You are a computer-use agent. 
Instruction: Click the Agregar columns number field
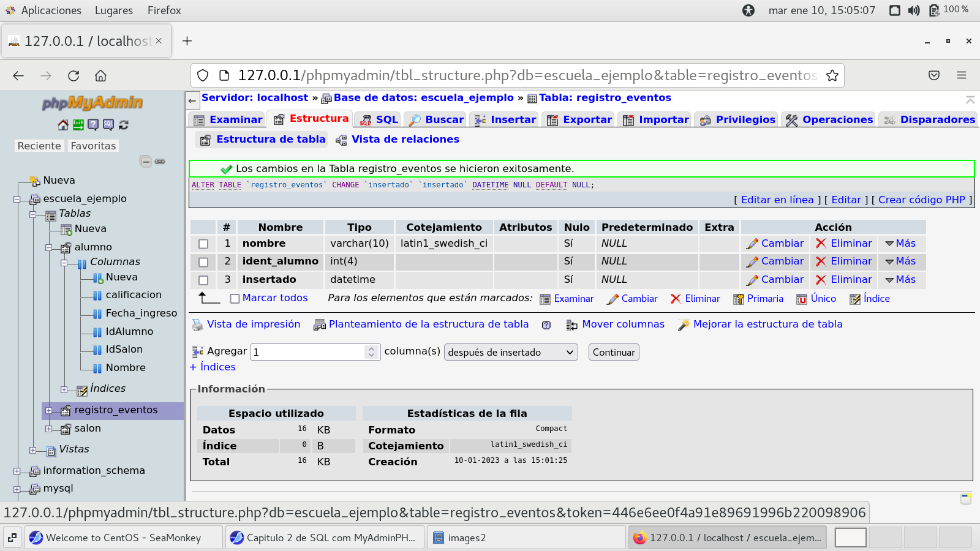tap(308, 352)
